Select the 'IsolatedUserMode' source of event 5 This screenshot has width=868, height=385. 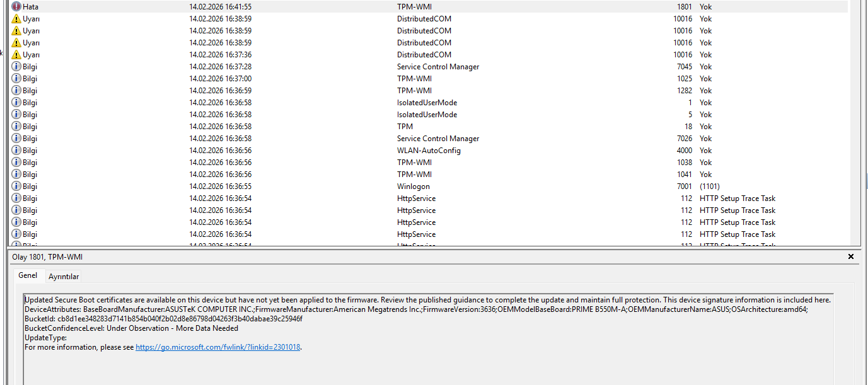[x=427, y=115]
